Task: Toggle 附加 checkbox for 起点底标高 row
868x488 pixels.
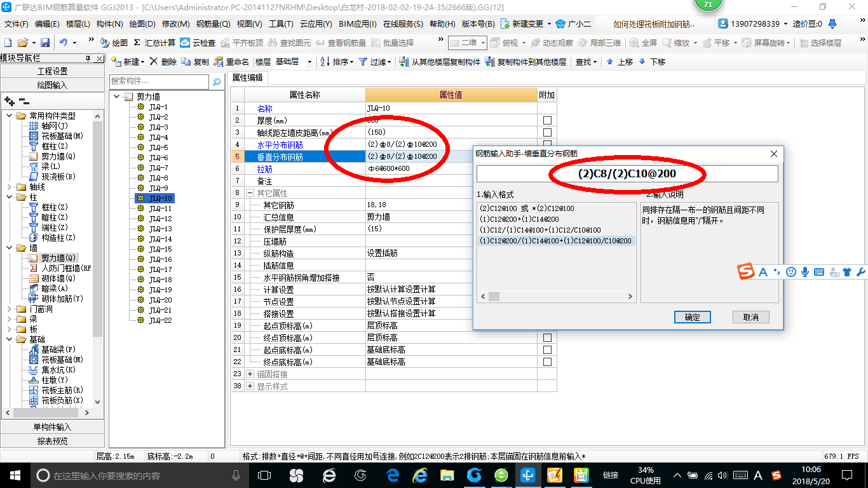Action: (547, 350)
